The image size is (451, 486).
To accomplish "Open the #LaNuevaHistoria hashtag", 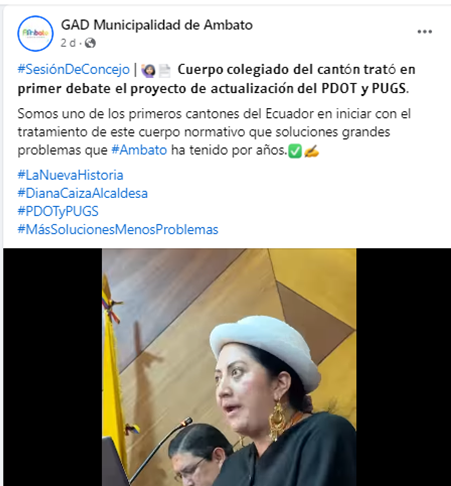I will 70,175.
